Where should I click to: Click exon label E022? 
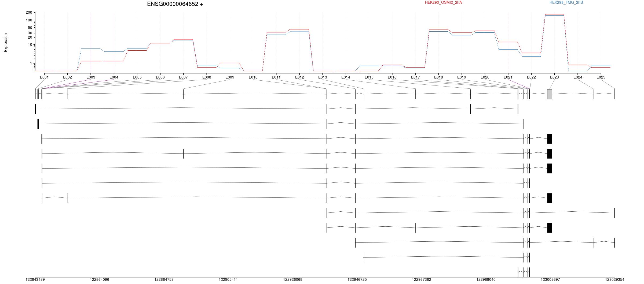click(x=531, y=77)
